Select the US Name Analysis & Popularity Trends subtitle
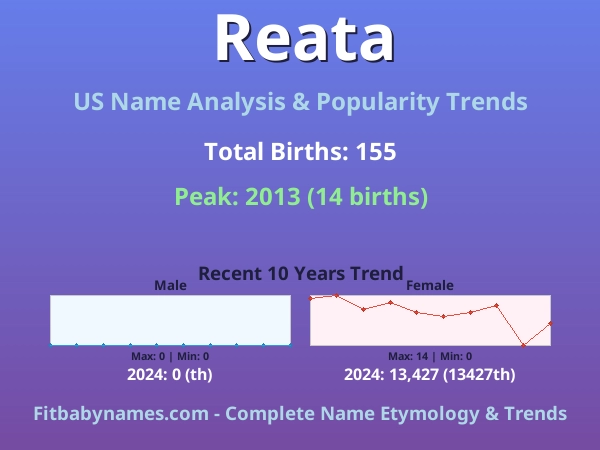This screenshot has width=600, height=450. click(x=300, y=102)
